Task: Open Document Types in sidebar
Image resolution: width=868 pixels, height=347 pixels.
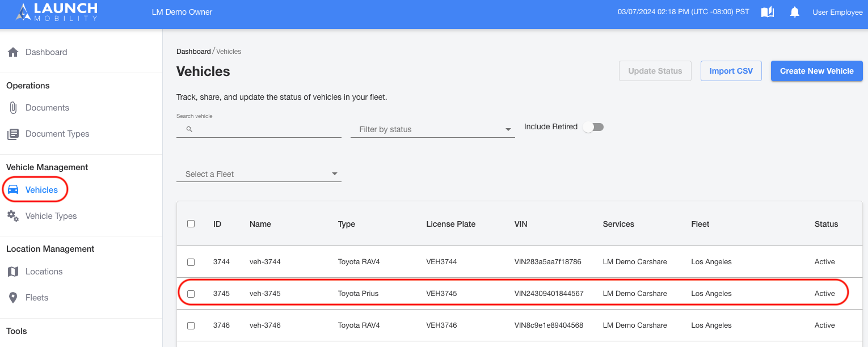Action: [57, 134]
